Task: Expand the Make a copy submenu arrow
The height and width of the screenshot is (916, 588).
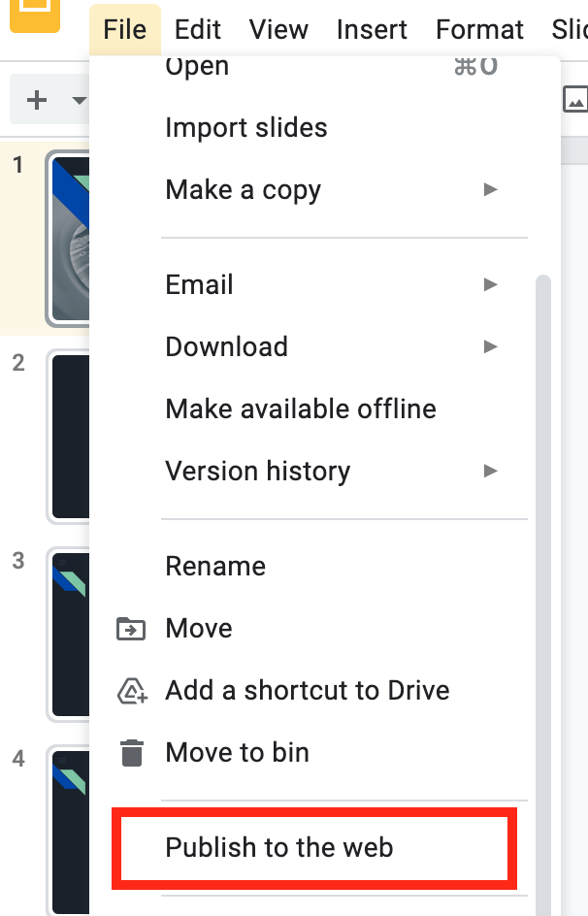Action: pos(491,190)
